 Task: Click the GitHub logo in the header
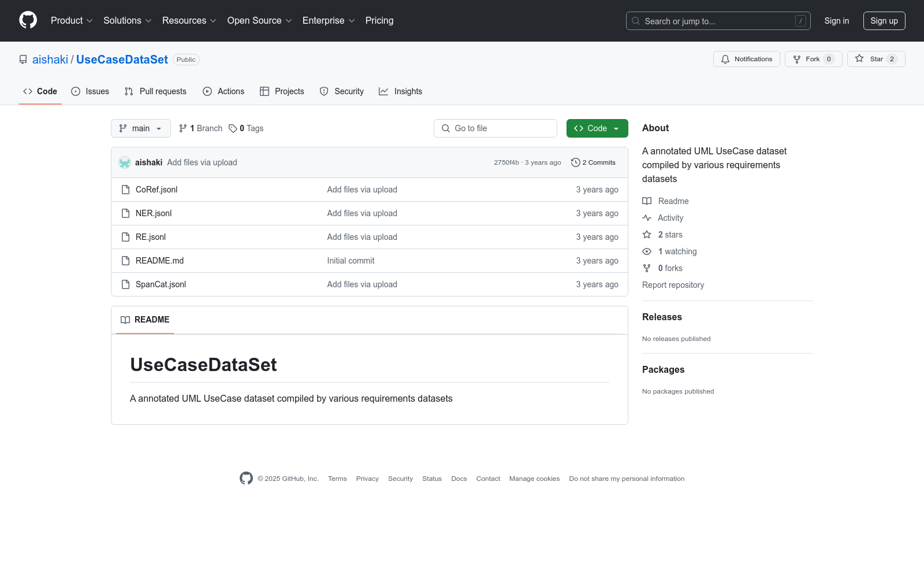pyautogui.click(x=28, y=20)
